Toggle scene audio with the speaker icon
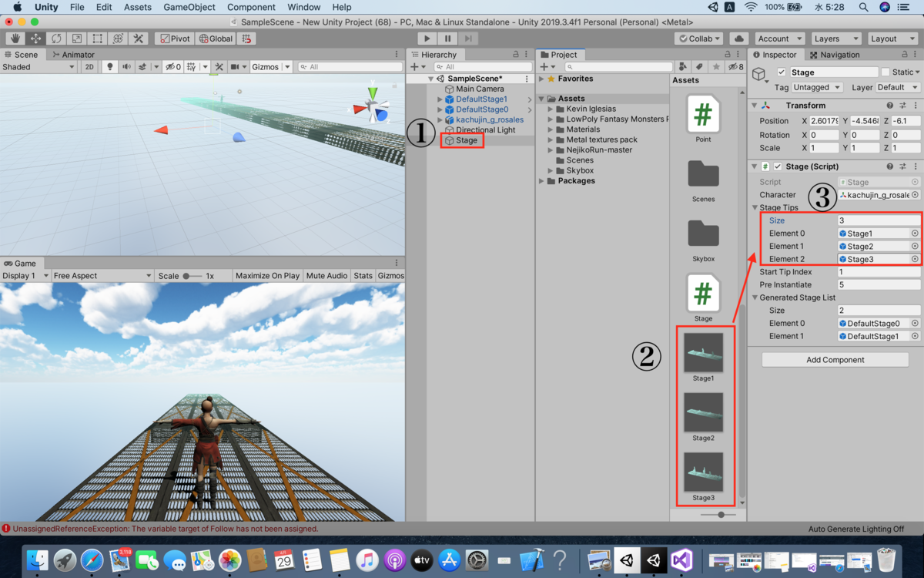Image resolution: width=924 pixels, height=578 pixels. tap(126, 67)
